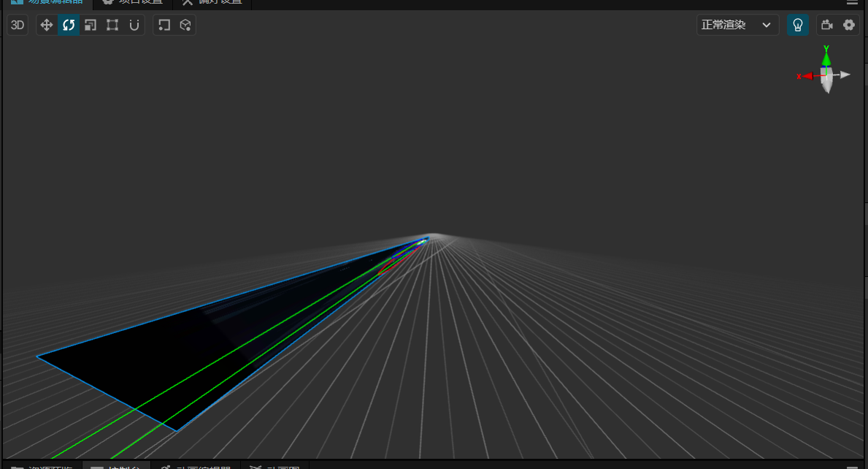Select the Move transform tool
This screenshot has width=868, height=469.
47,25
